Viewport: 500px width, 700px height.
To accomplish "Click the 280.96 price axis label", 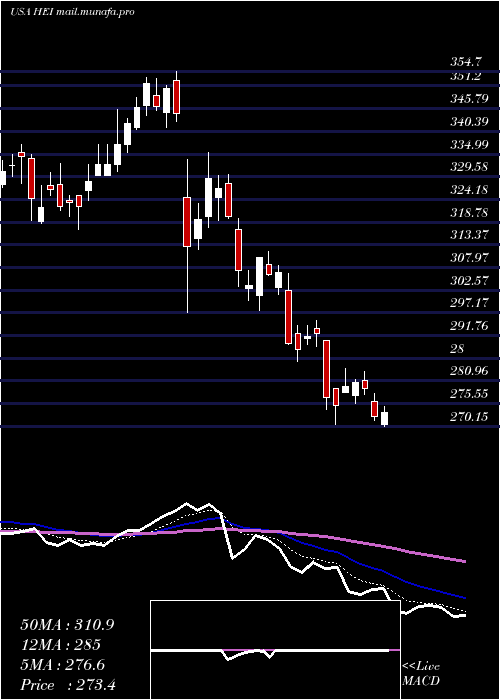I will coord(469,371).
